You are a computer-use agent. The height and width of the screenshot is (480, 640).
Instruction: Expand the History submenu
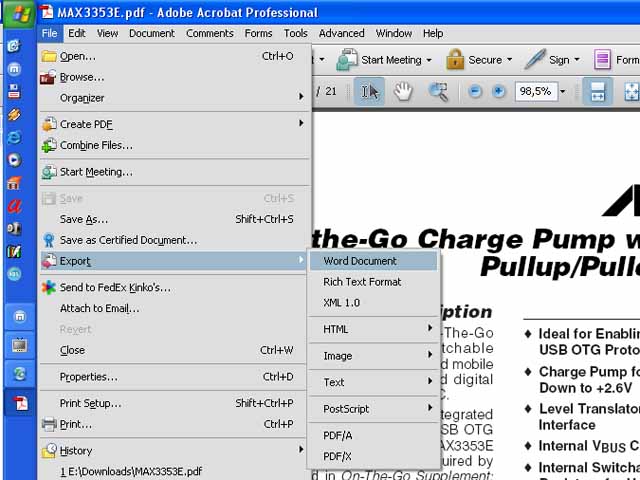(x=175, y=451)
